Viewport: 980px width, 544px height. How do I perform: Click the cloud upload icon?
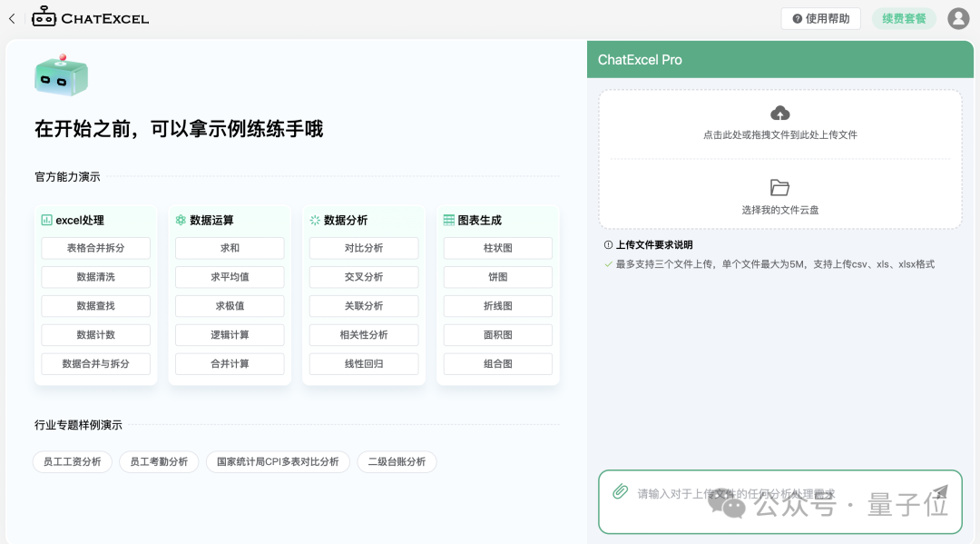coord(780,114)
